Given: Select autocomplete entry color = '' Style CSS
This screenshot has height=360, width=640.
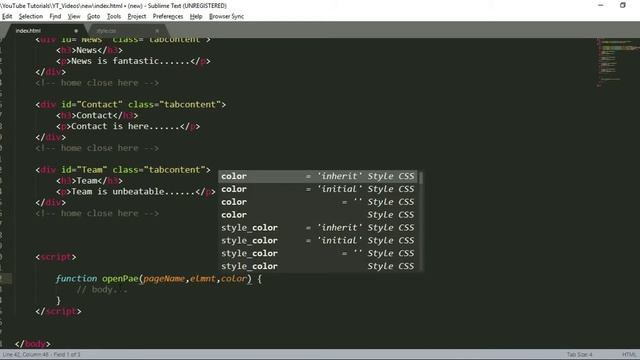Looking at the screenshot, I should 318,202.
